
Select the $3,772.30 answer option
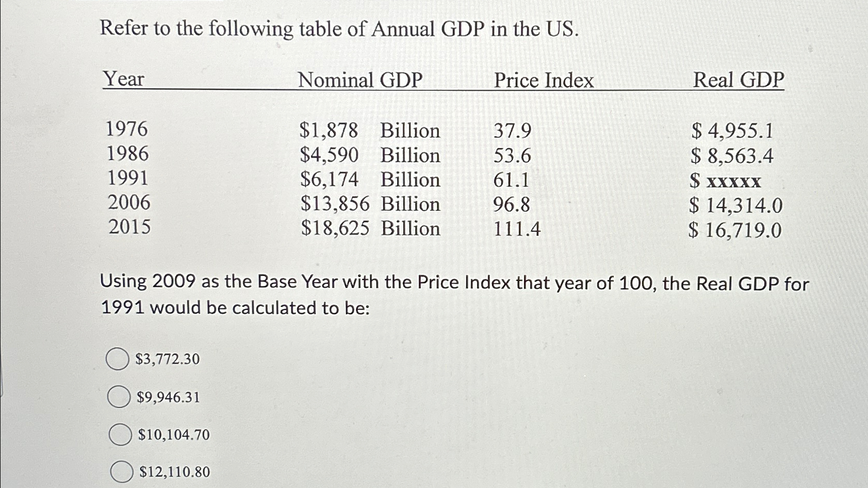(166, 360)
